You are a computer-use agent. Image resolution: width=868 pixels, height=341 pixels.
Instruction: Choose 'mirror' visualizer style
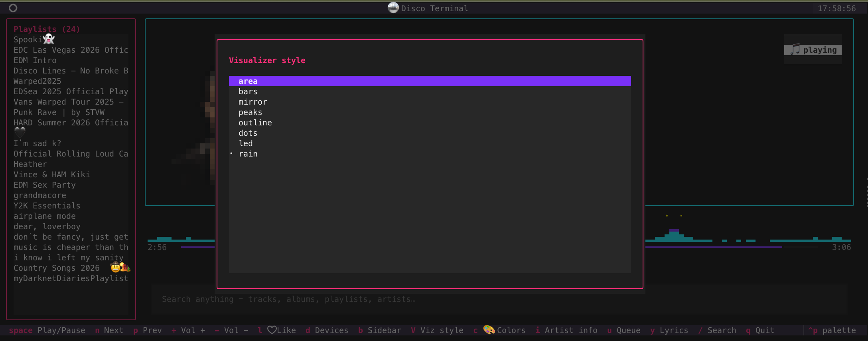(430, 102)
